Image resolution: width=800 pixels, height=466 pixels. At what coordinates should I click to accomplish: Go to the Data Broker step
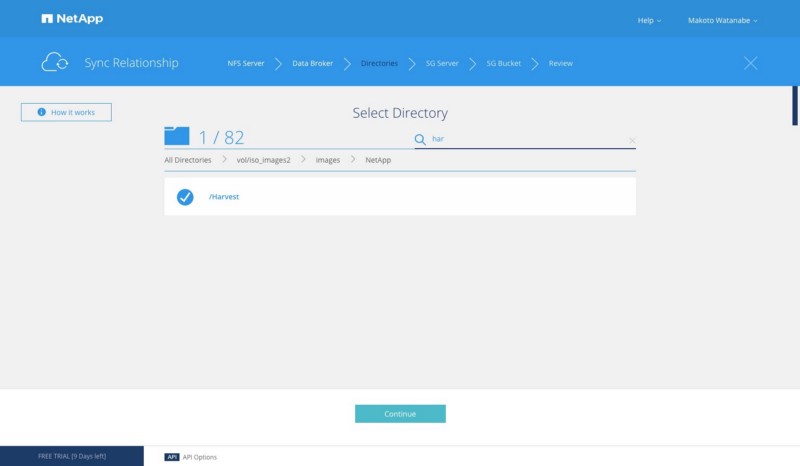pos(312,63)
